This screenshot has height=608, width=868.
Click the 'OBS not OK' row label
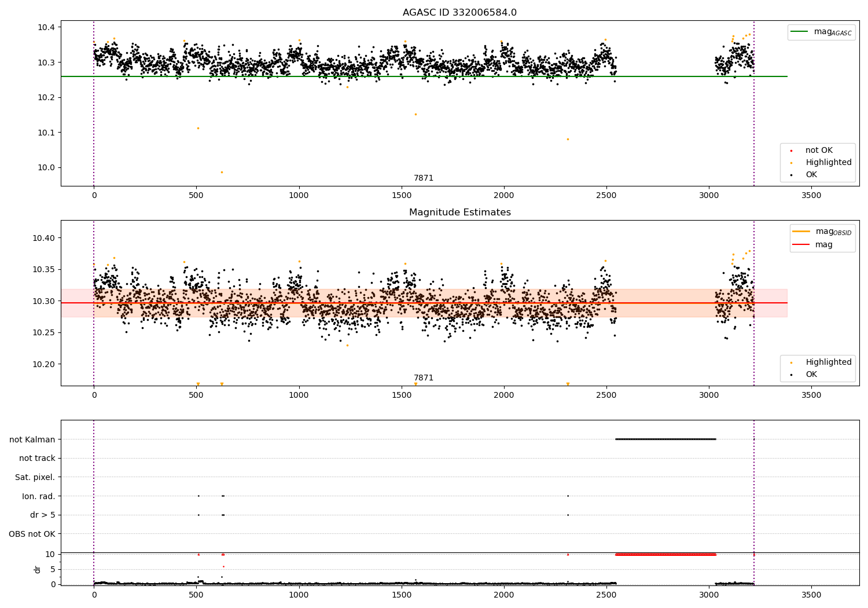32,534
